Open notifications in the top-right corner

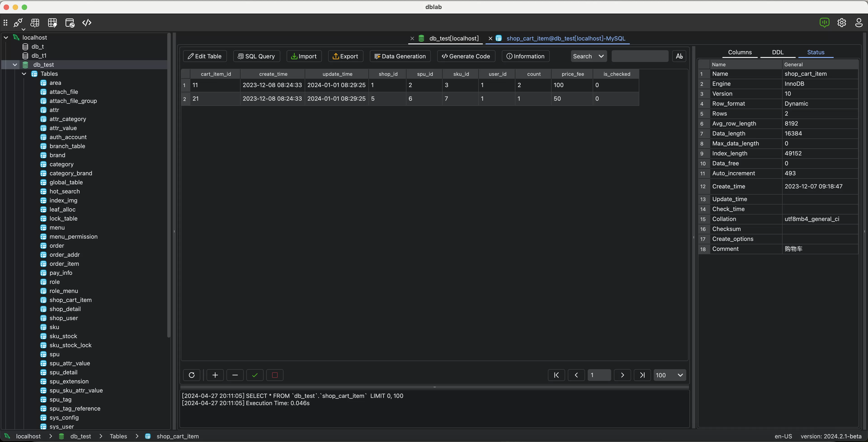click(x=825, y=23)
